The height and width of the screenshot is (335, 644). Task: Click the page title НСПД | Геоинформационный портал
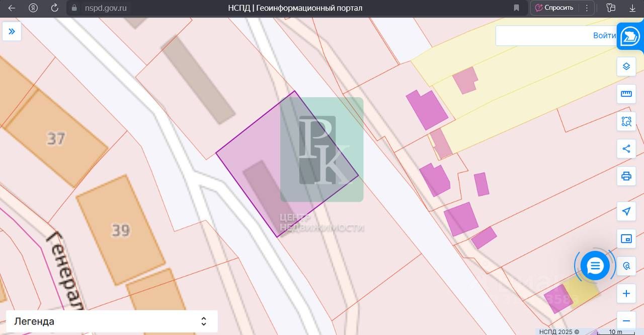click(295, 8)
